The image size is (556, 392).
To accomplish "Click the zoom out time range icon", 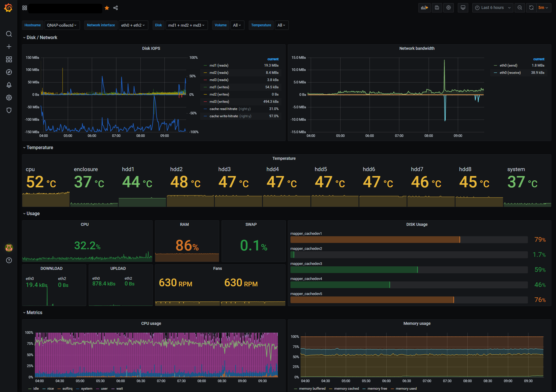I will point(520,8).
